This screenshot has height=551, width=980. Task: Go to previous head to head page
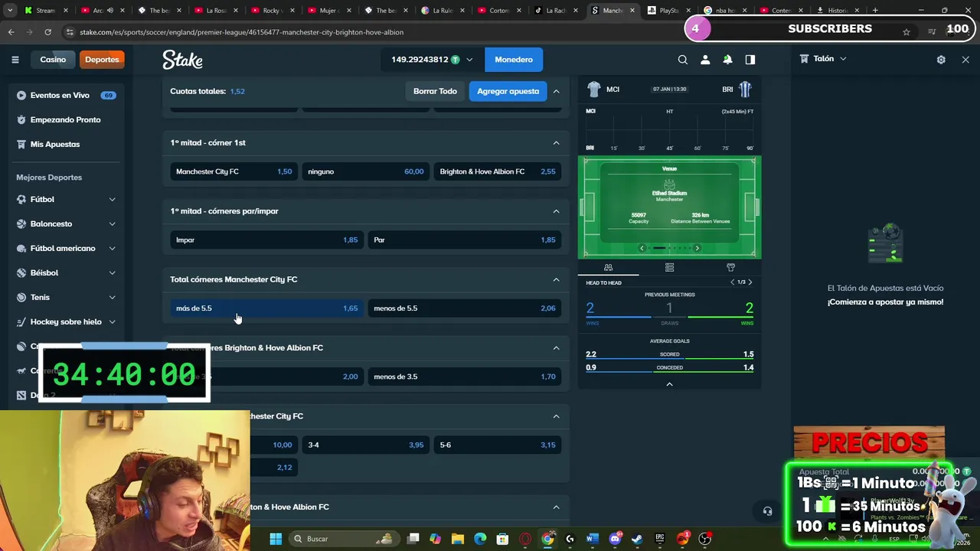(732, 282)
